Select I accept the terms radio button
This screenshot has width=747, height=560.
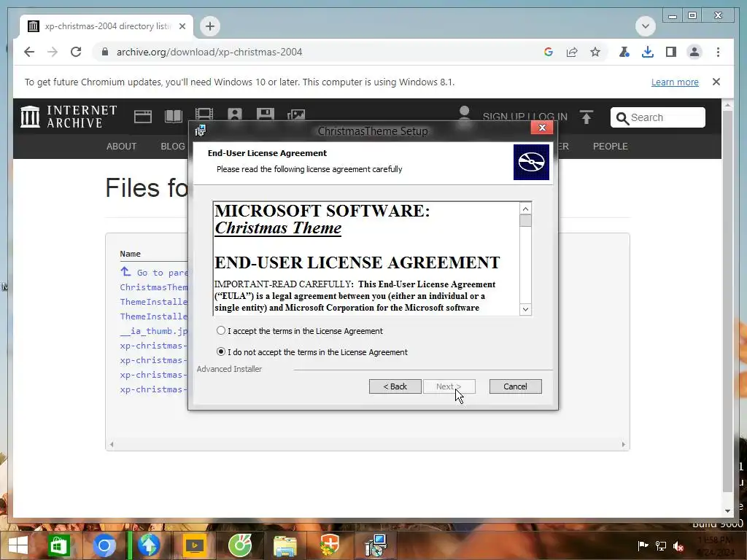point(220,330)
